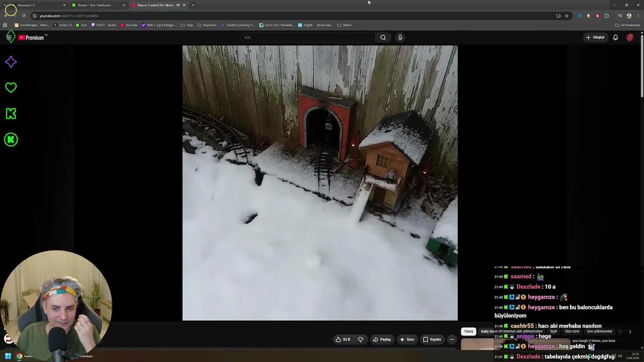The width and height of the screenshot is (644, 362).
Task: Switch to Anasayfa / X browser tab
Action: pos(38,5)
